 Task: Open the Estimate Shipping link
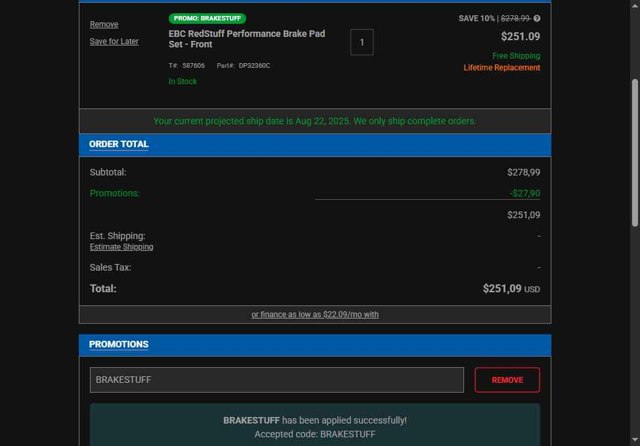[x=122, y=247]
